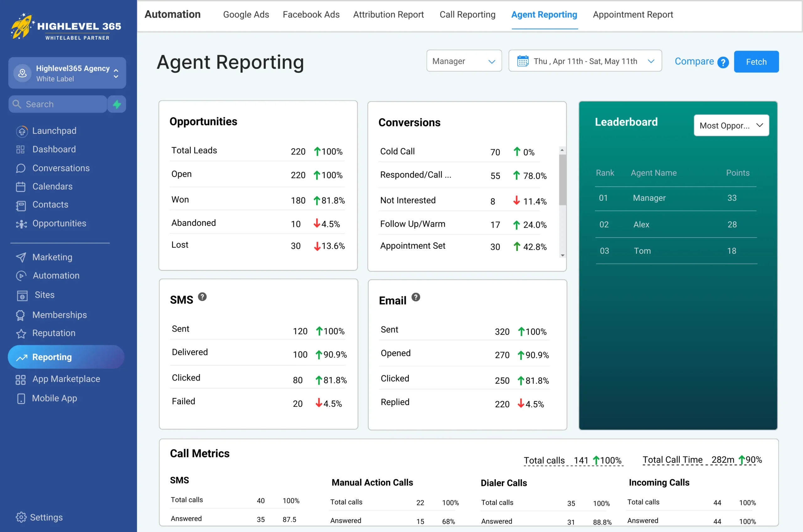Image resolution: width=803 pixels, height=532 pixels.
Task: Expand the Manager agent dropdown
Action: pyautogui.click(x=464, y=61)
